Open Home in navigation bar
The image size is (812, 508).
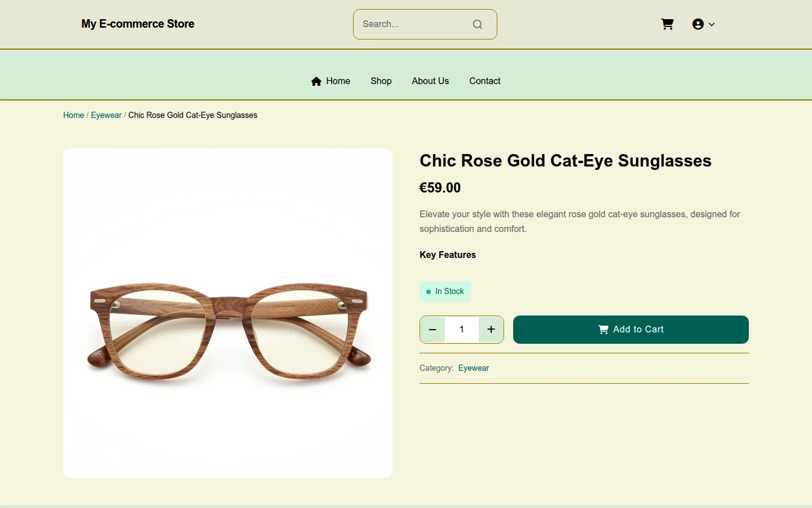click(x=330, y=81)
